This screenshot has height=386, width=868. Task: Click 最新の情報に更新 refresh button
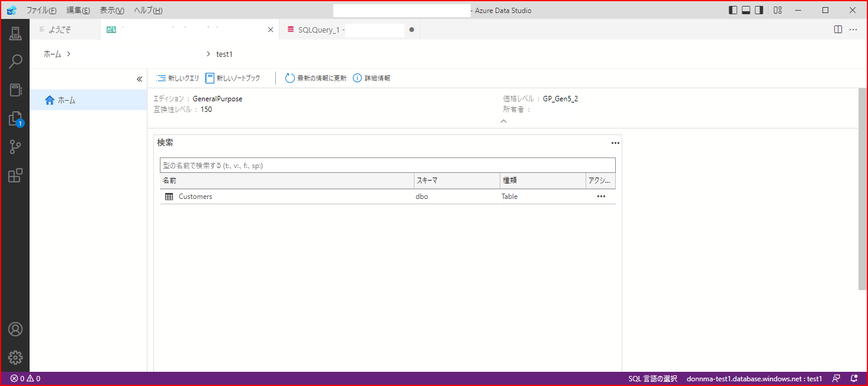316,78
